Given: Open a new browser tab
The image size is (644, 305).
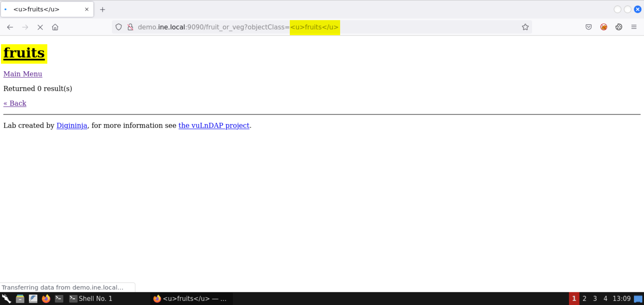Looking at the screenshot, I should (103, 9).
